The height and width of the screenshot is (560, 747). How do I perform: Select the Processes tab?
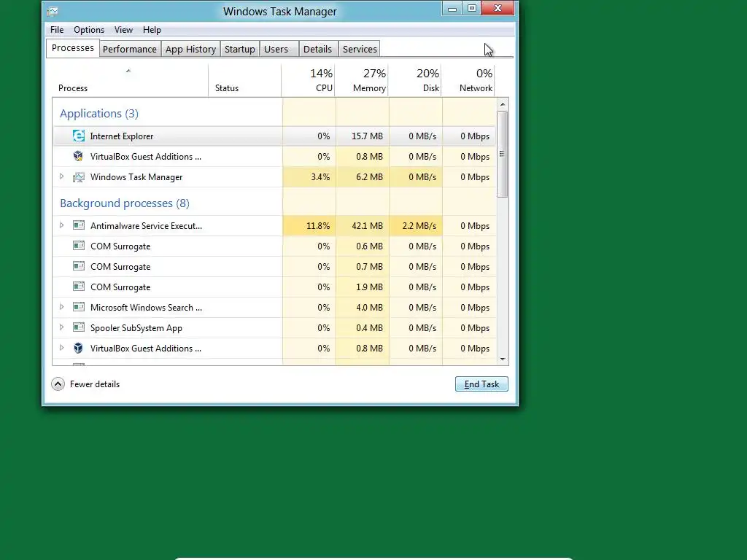coord(72,48)
